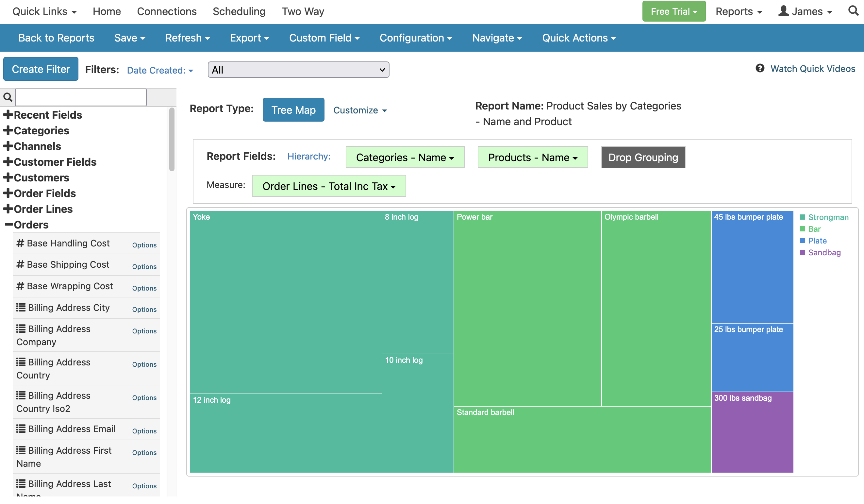
Task: Open the Configuration menu
Action: pos(416,38)
